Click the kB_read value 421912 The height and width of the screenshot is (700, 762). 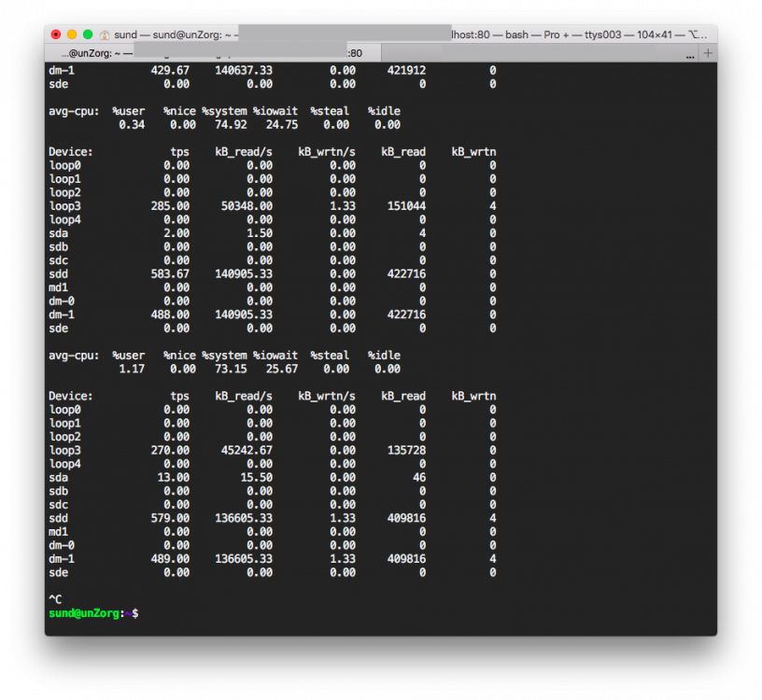[406, 70]
